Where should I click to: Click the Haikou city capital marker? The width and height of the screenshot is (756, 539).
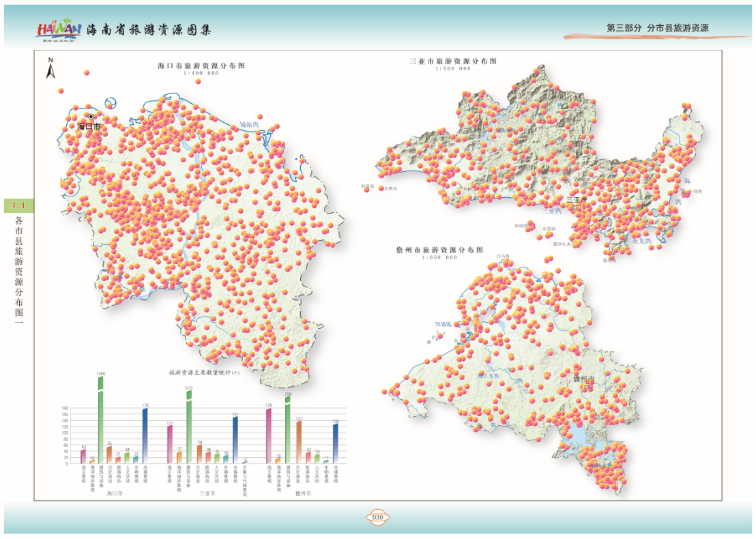(91, 117)
